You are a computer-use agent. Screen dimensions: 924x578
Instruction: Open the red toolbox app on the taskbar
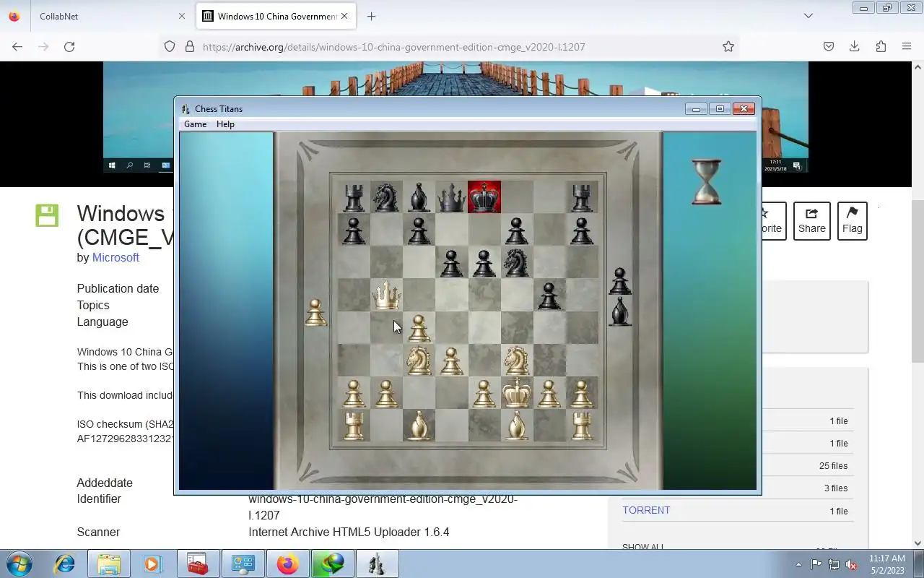197,564
